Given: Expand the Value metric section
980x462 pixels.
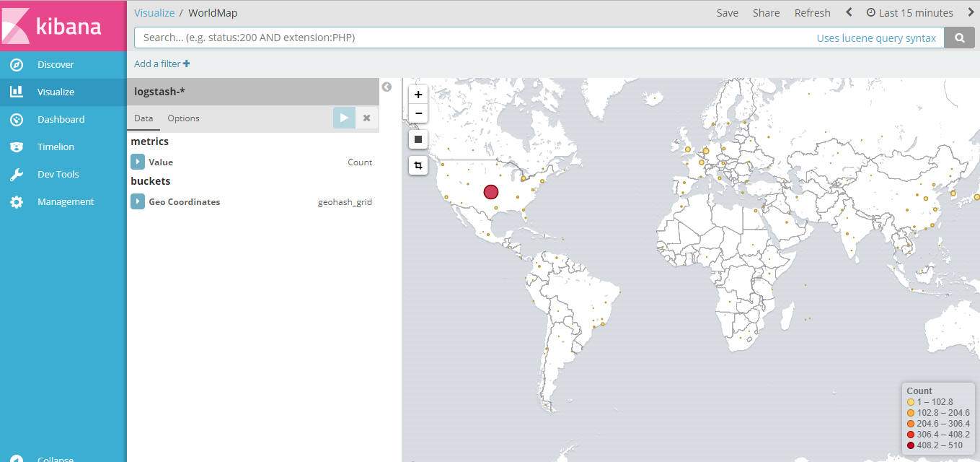Looking at the screenshot, I should (x=138, y=162).
